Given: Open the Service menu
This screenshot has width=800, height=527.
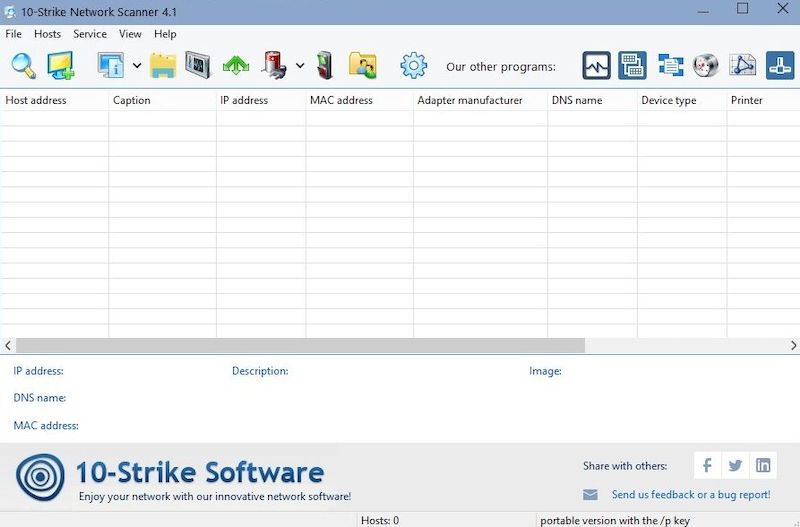Looking at the screenshot, I should click(90, 34).
